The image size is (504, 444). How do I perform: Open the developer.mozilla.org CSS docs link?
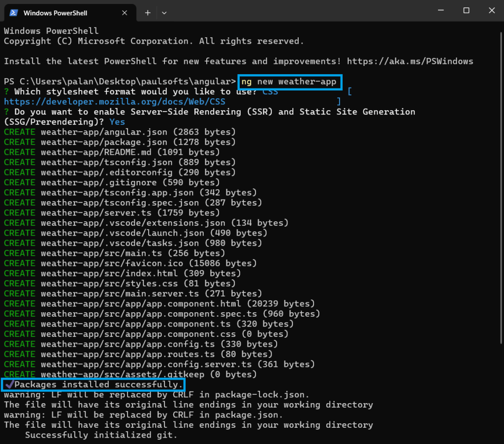tap(115, 102)
